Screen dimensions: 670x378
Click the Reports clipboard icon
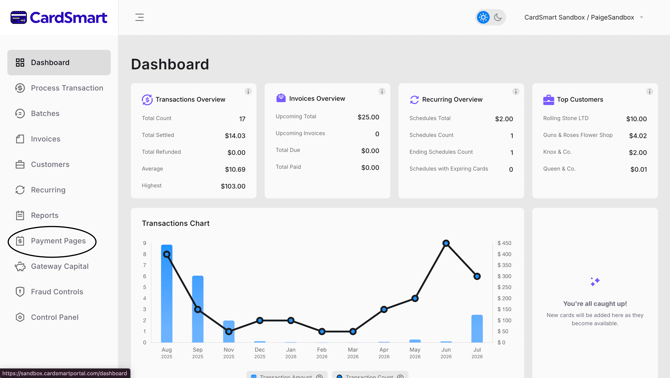coord(20,215)
